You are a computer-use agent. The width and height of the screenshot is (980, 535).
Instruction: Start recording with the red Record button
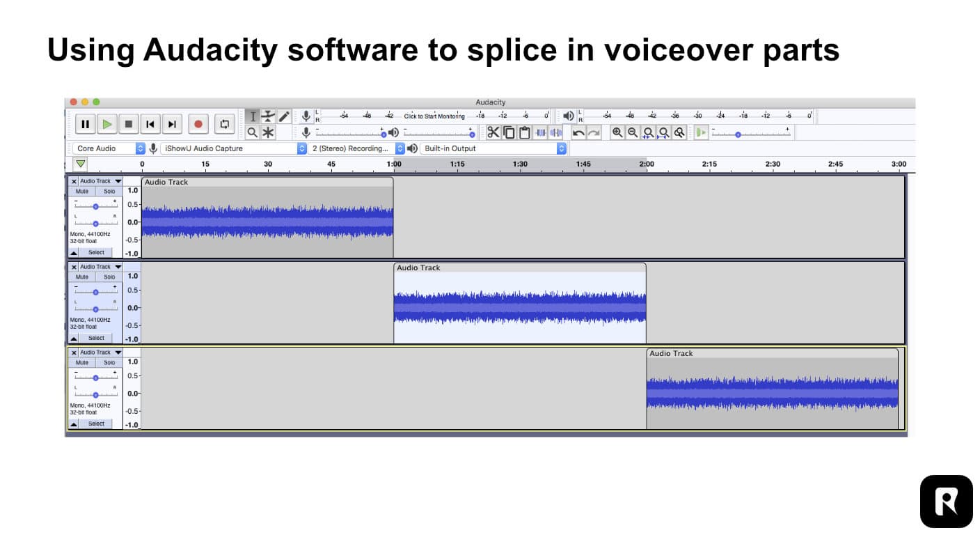click(198, 125)
